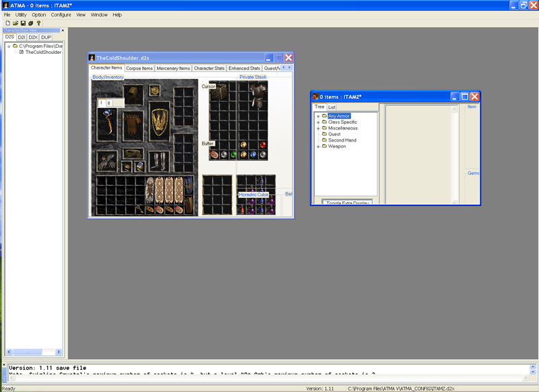The width and height of the screenshot is (539, 392).
Task: Open the View menu
Action: (81, 15)
